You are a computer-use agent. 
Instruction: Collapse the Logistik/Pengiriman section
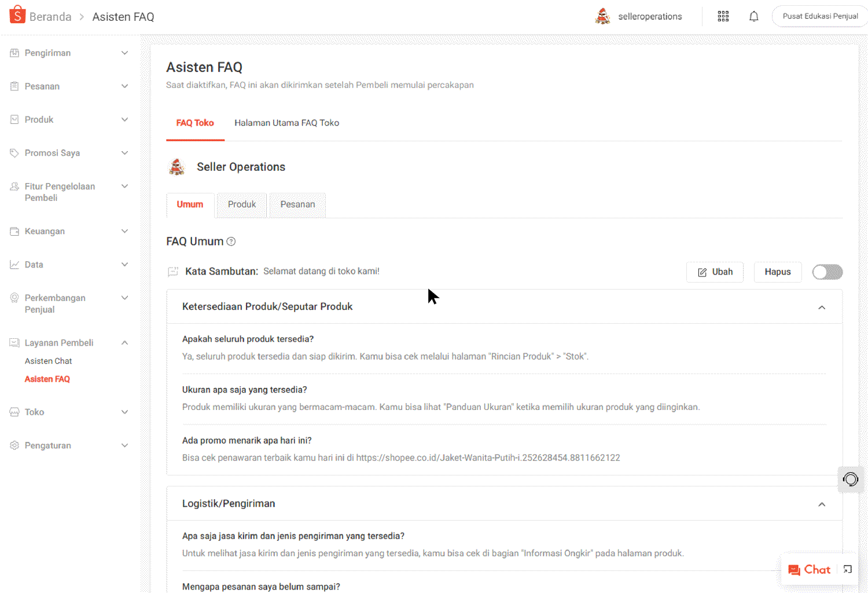pos(822,504)
